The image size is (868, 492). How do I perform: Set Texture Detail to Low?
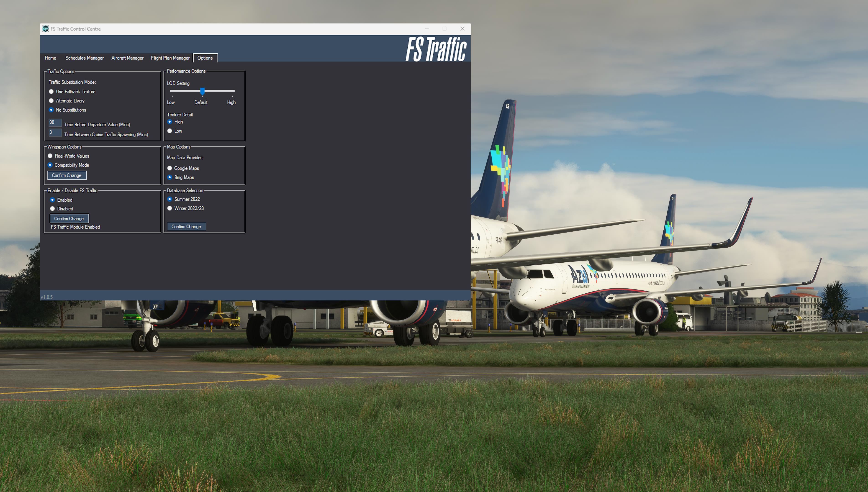coord(170,131)
